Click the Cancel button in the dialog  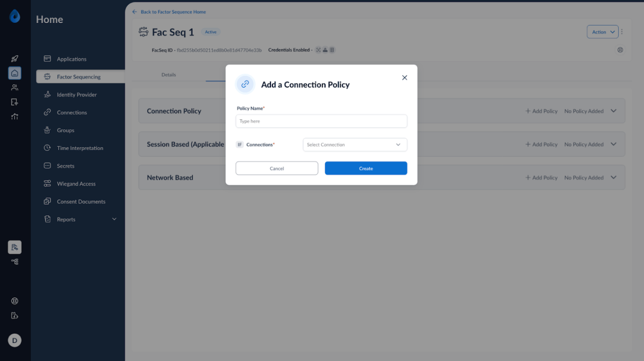tap(277, 168)
